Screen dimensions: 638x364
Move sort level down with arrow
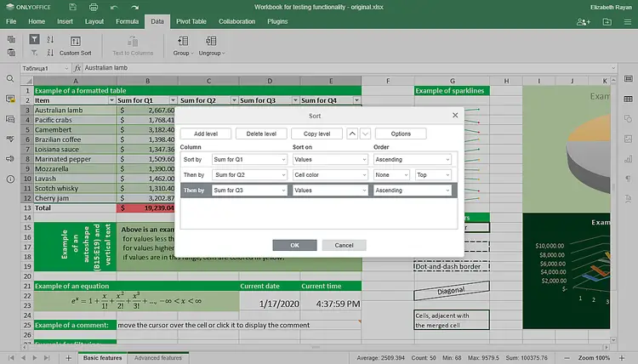tap(366, 134)
